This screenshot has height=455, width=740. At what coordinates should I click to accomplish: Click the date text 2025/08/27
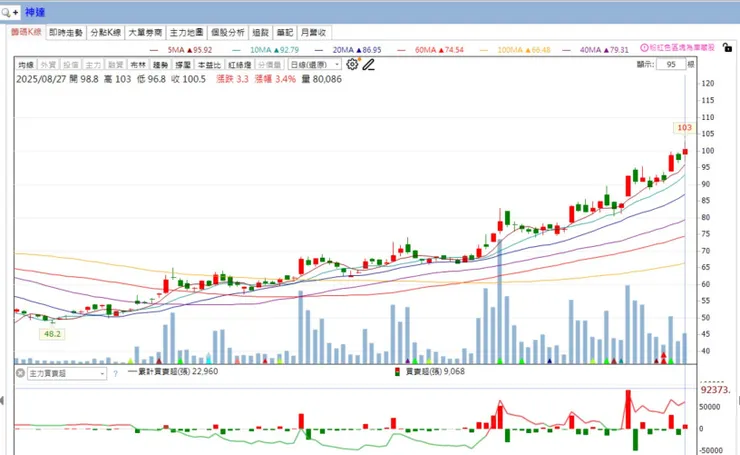point(41,79)
